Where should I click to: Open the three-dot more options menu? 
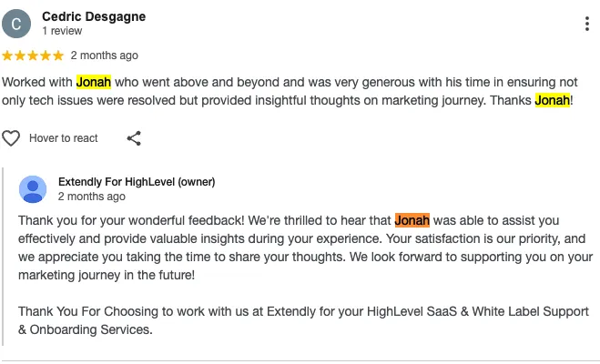[x=587, y=24]
